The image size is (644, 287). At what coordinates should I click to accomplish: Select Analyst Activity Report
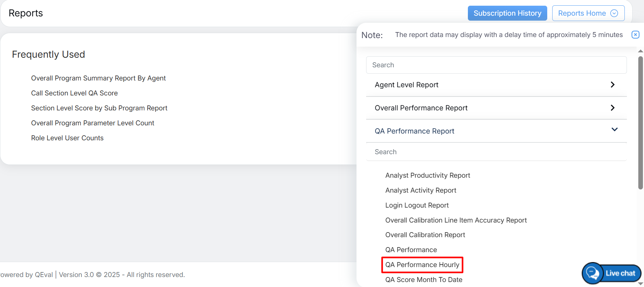tap(421, 191)
